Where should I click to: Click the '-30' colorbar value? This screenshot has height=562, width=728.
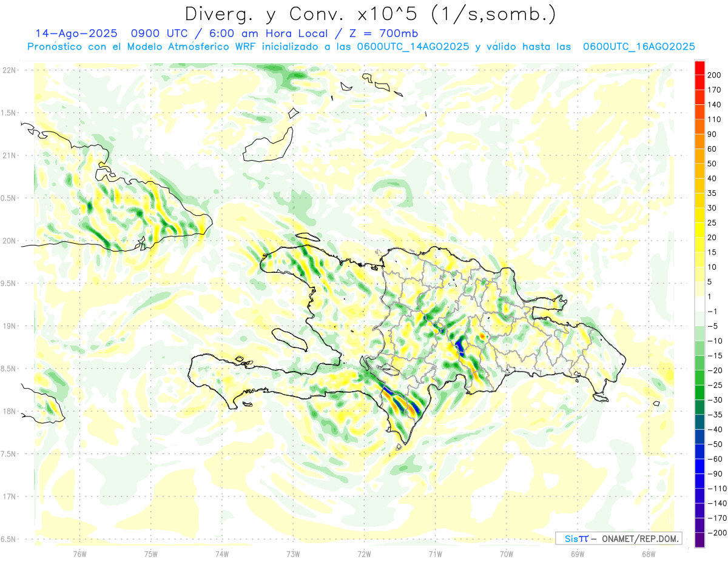[x=715, y=400]
